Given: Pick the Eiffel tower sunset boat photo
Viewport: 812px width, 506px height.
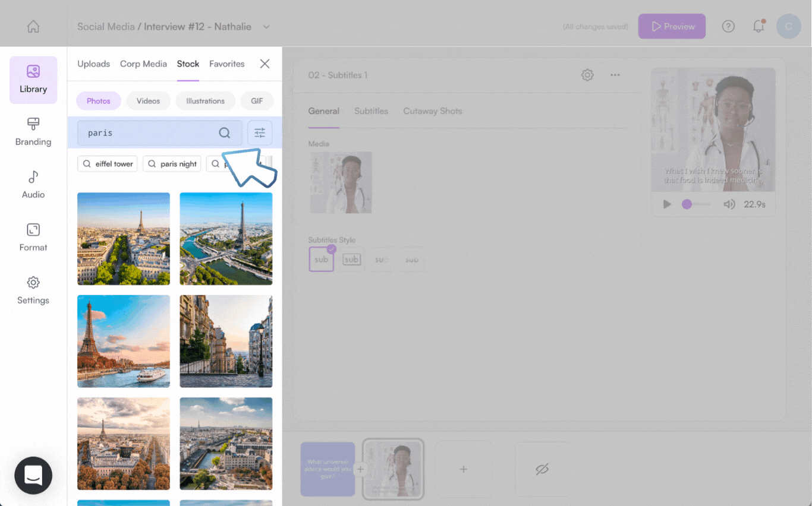Looking at the screenshot, I should pyautogui.click(x=124, y=341).
